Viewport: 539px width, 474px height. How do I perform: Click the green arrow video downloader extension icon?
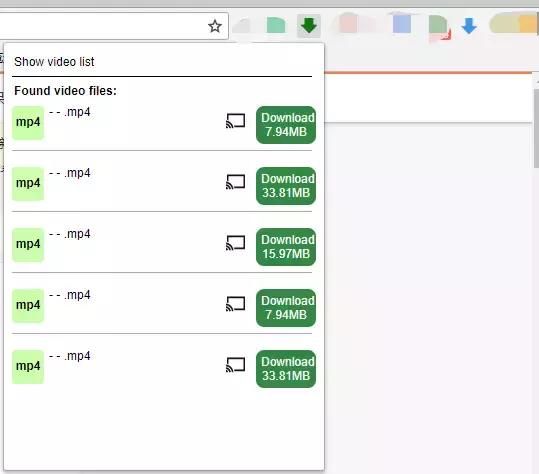[309, 26]
